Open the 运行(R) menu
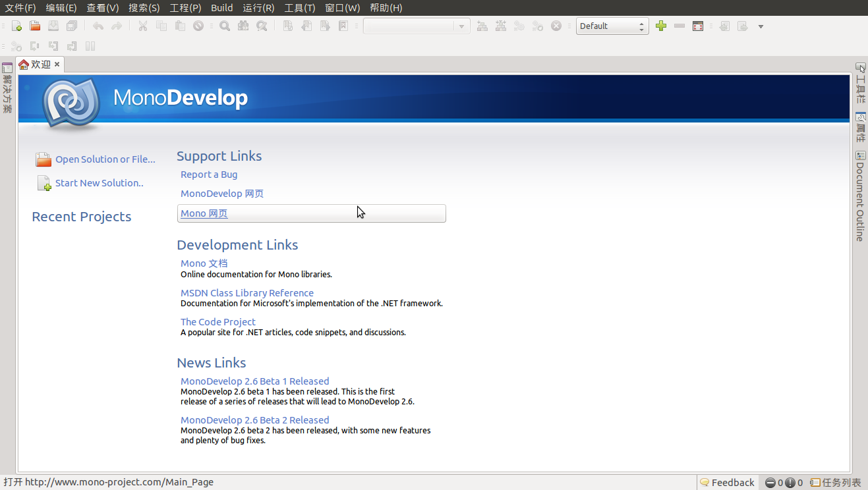The width and height of the screenshot is (868, 490). (x=258, y=8)
